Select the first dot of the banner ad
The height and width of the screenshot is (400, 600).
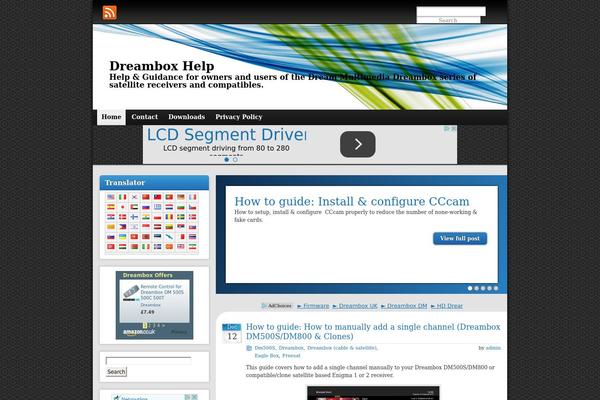tap(227, 160)
